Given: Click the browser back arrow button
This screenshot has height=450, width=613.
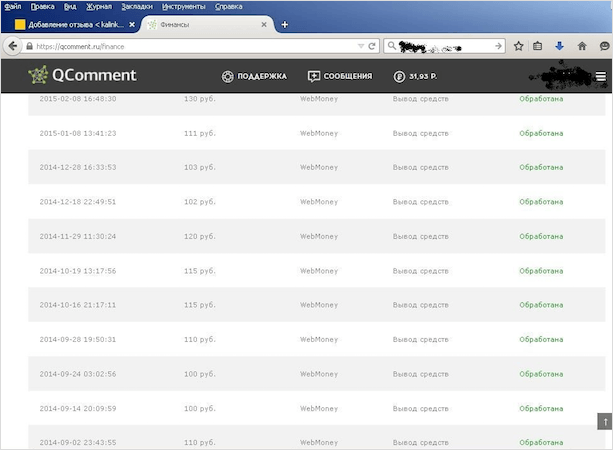Looking at the screenshot, I should click(x=14, y=45).
